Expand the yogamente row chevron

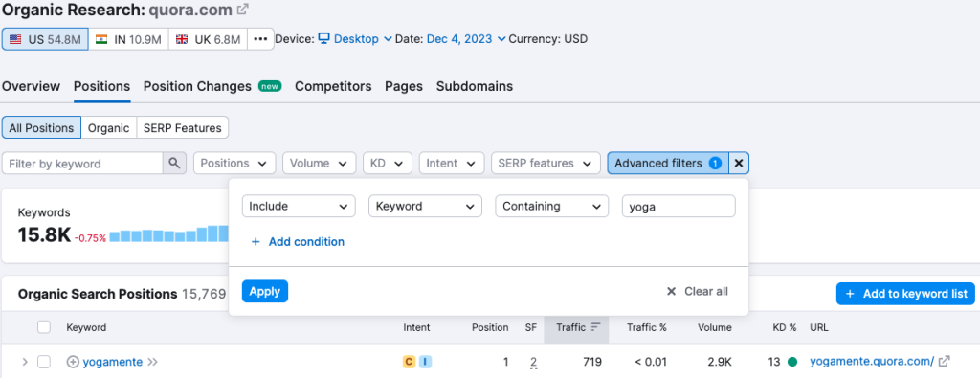pos(24,362)
